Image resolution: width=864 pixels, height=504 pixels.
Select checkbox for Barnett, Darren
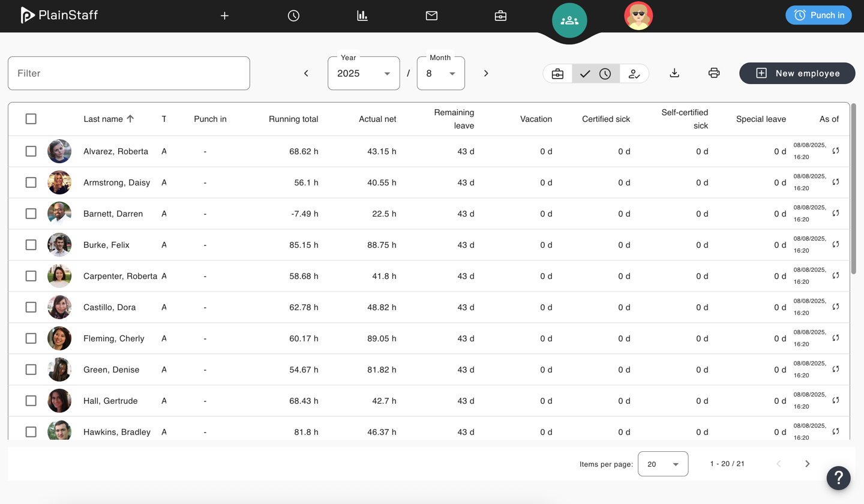31,214
